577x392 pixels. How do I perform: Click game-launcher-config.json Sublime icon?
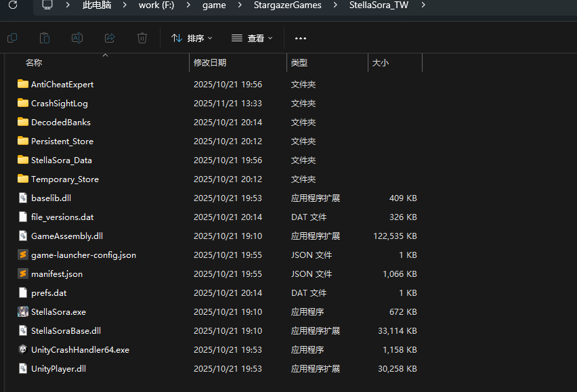(23, 255)
